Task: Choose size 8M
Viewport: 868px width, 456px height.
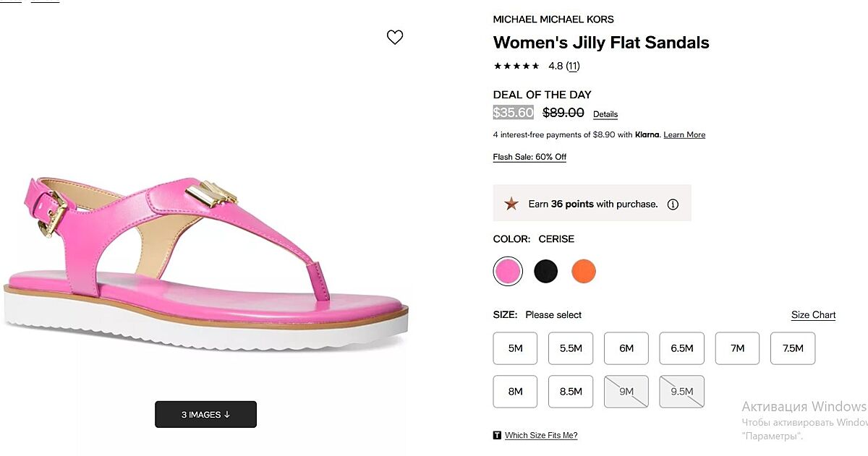Action: point(515,392)
